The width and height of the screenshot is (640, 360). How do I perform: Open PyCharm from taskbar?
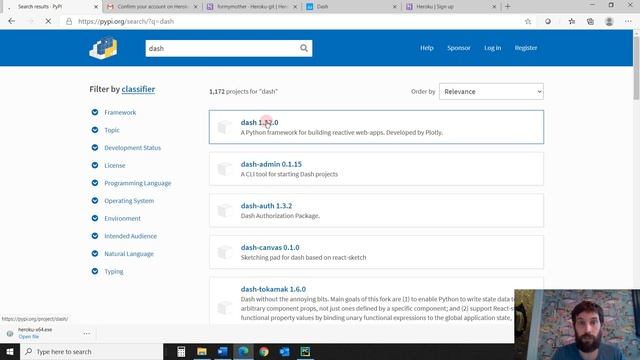coord(305,351)
